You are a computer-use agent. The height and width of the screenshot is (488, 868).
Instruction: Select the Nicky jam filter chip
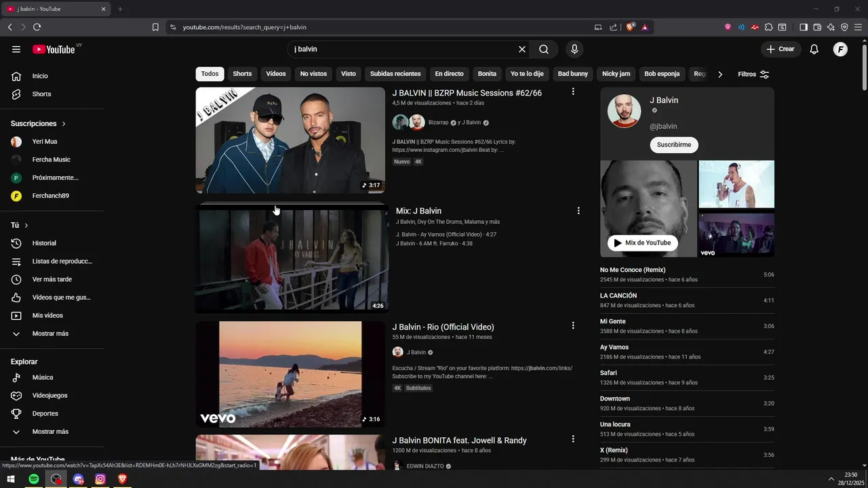coord(616,74)
